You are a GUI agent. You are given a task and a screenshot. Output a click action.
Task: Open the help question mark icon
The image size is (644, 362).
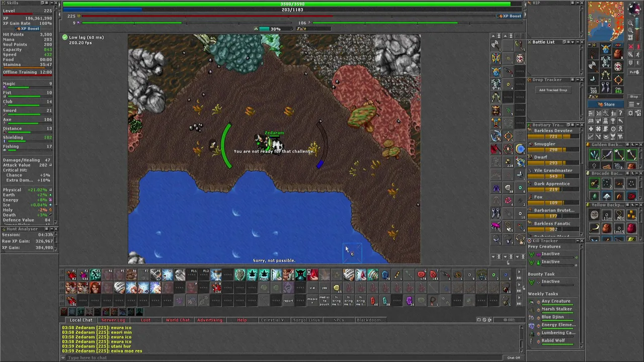(x=620, y=113)
